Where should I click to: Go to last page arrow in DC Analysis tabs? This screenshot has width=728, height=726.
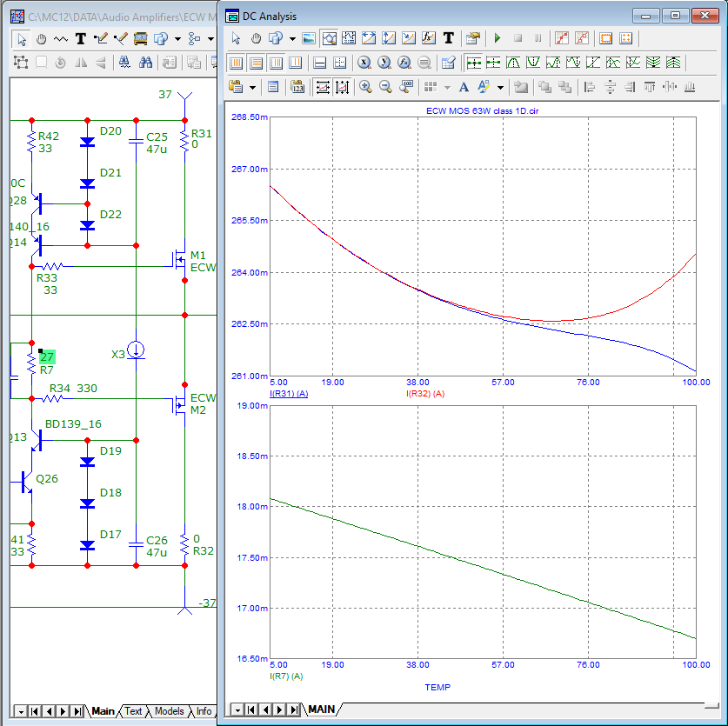[294, 709]
